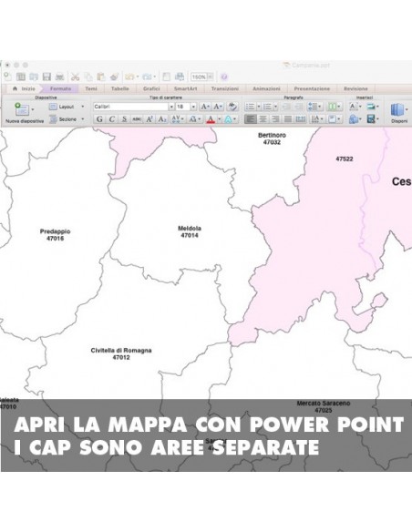Click the text box insert icon

[355, 107]
